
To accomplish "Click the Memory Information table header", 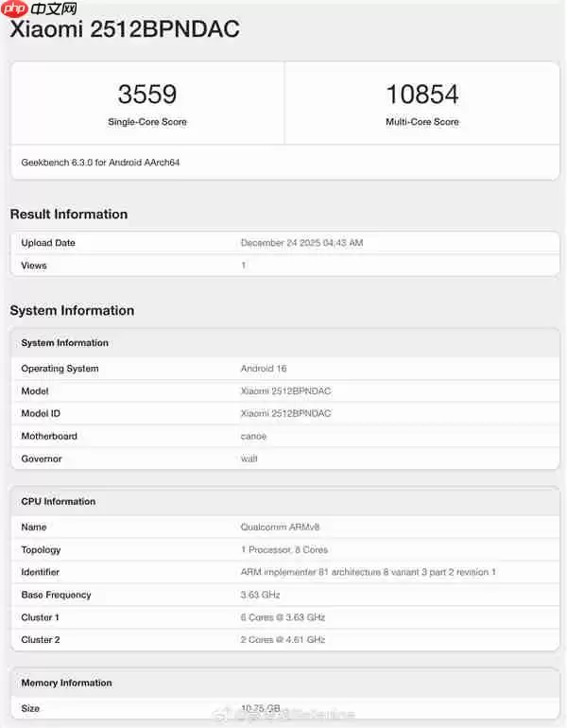I will point(66,684).
